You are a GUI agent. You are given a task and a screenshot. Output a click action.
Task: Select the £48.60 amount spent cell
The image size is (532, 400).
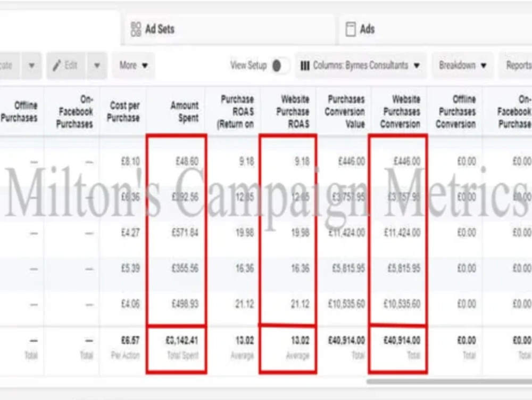[187, 161]
